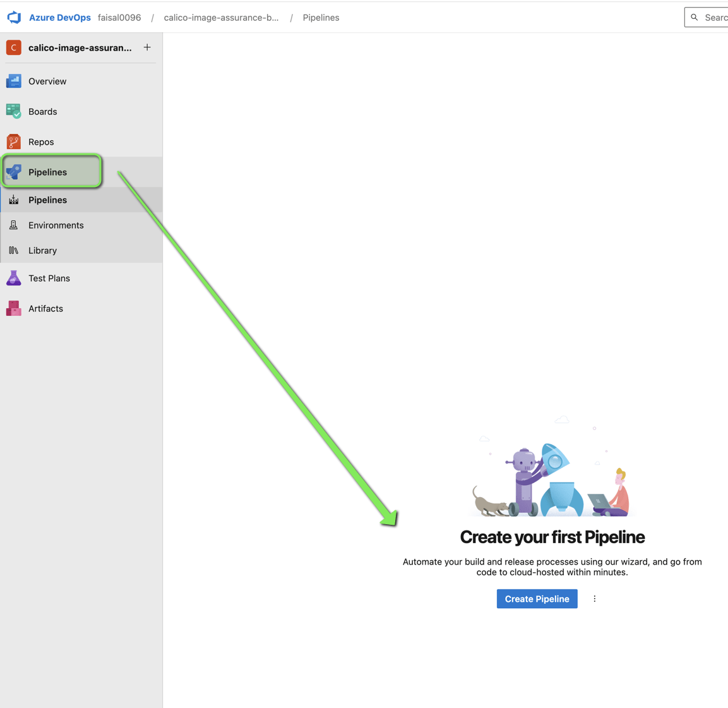
Task: Click the Test Plans flask icon
Action: click(14, 279)
